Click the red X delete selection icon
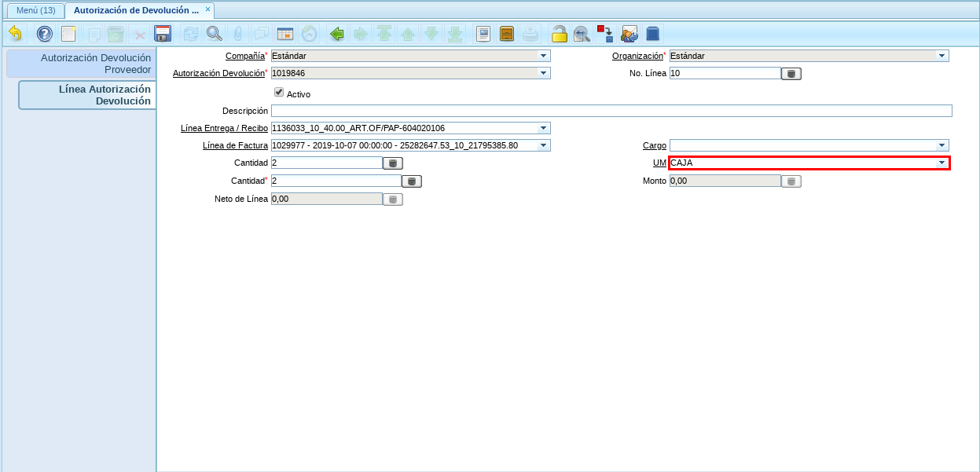Screen dimensions: 980x472 pyautogui.click(x=139, y=34)
